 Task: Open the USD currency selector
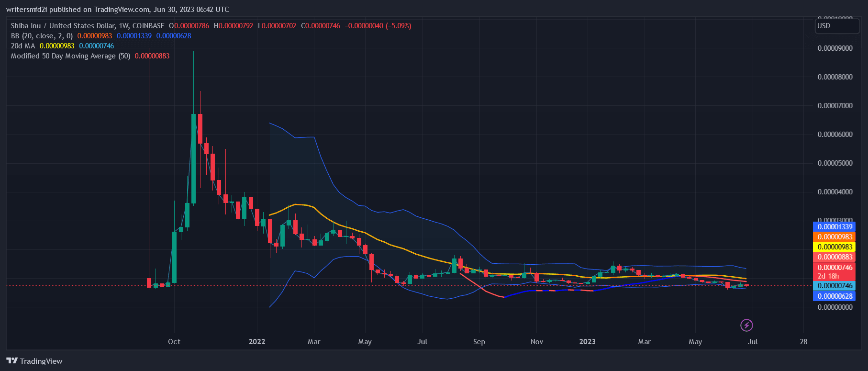pyautogui.click(x=837, y=26)
